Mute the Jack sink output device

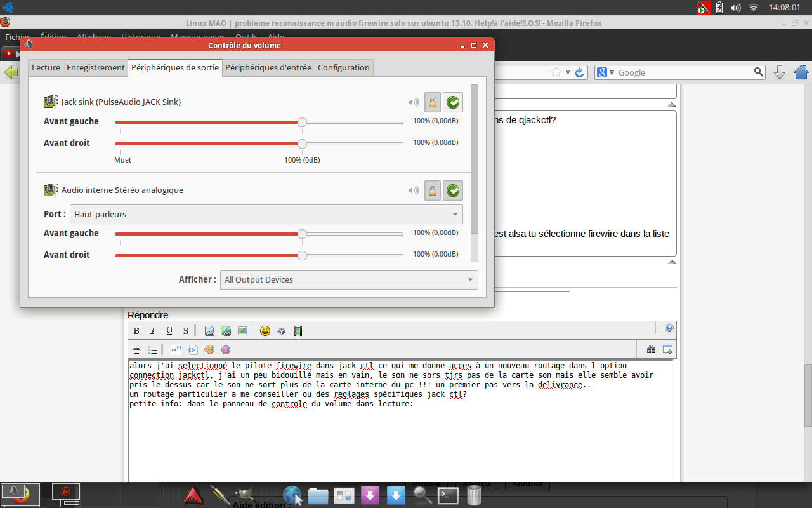tap(414, 102)
